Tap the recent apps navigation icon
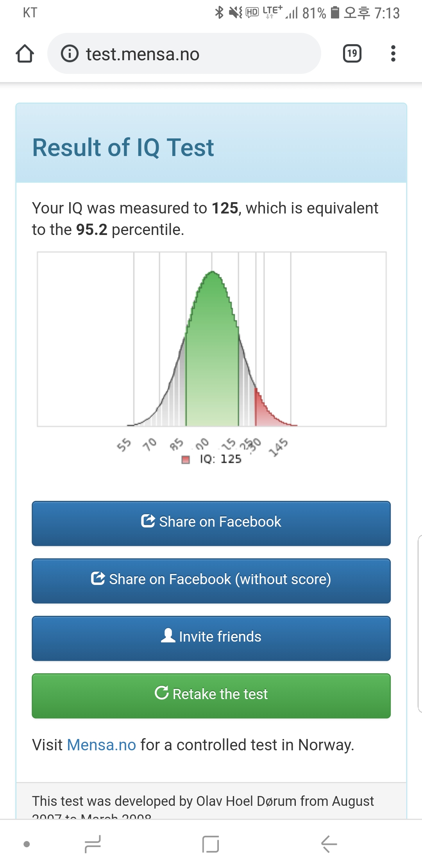422x868 pixels. pyautogui.click(x=93, y=844)
